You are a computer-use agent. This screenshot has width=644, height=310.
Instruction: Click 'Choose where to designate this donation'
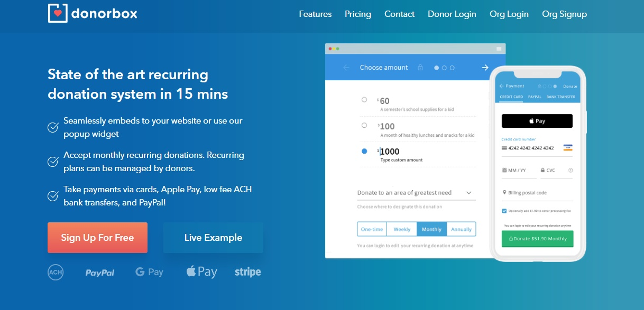(400, 207)
